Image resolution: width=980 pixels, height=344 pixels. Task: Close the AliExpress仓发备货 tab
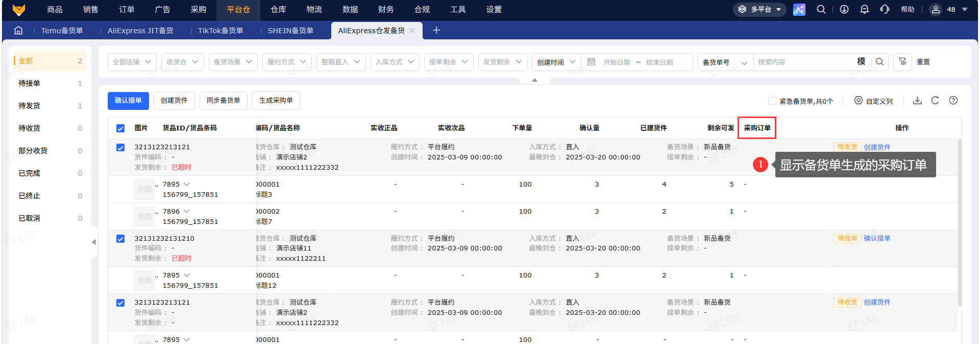coord(412,31)
